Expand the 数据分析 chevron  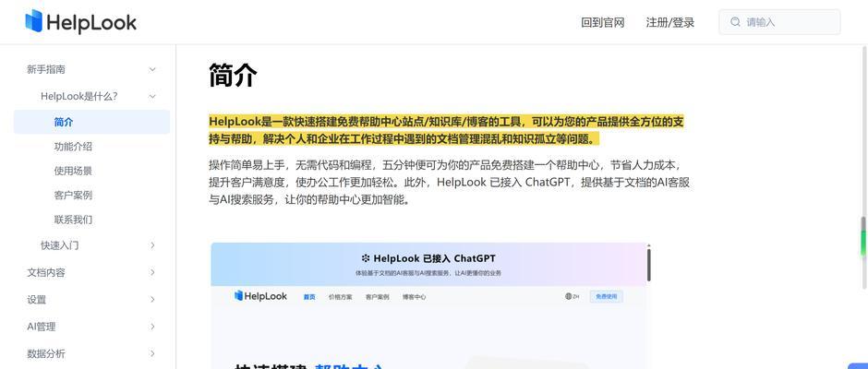(152, 353)
